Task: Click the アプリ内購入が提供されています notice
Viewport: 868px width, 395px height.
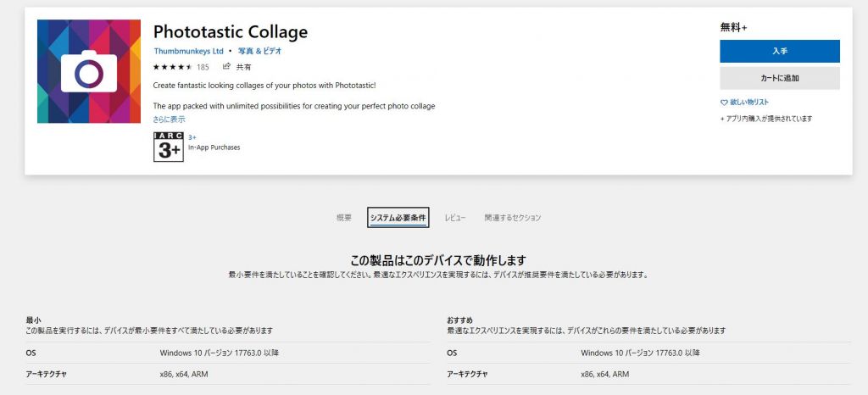Action: [x=766, y=119]
